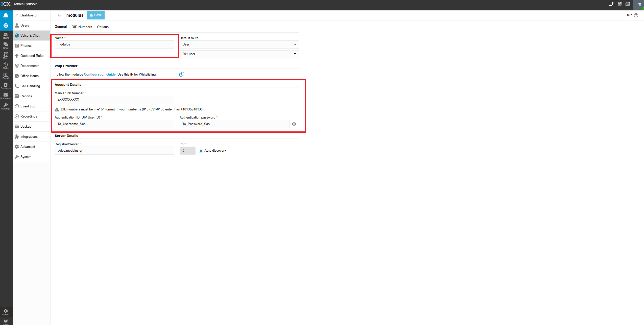Open the 201 user dropdown

click(239, 54)
